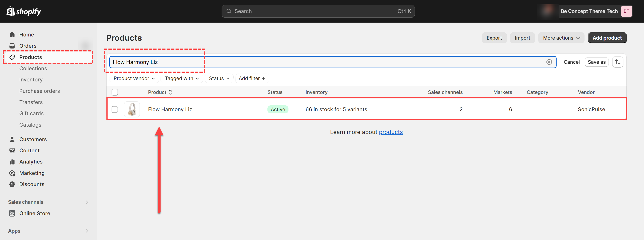
Task: Click the Status column header
Action: 275,92
